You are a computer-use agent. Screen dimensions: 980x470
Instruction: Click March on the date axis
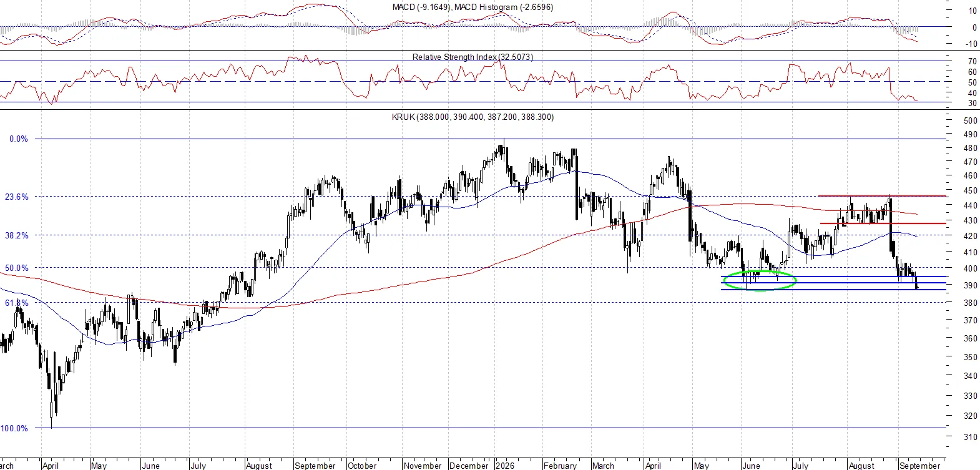click(603, 466)
